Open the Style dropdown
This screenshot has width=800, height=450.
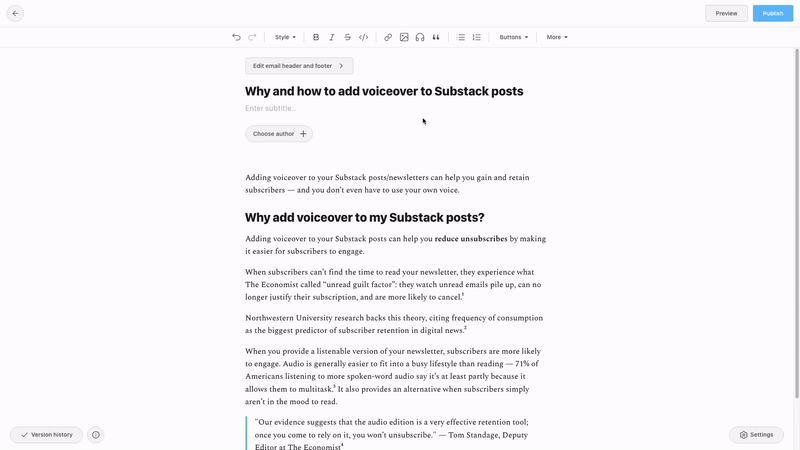coord(285,37)
